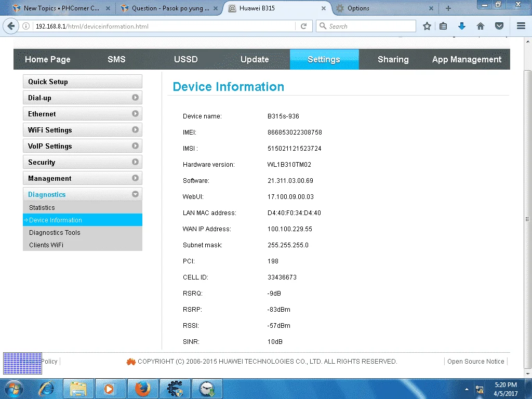Open the Sharing tab
The image size is (532, 399).
(393, 59)
